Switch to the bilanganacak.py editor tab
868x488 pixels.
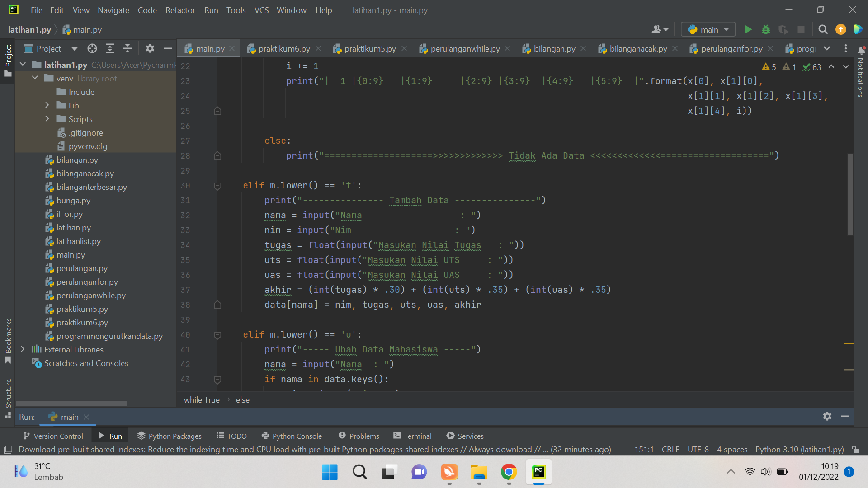[638, 49]
